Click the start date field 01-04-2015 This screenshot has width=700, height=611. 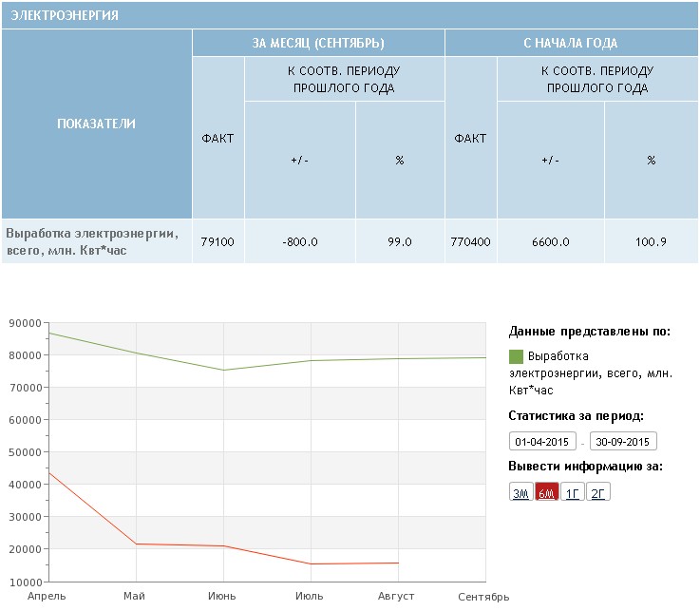click(x=542, y=442)
